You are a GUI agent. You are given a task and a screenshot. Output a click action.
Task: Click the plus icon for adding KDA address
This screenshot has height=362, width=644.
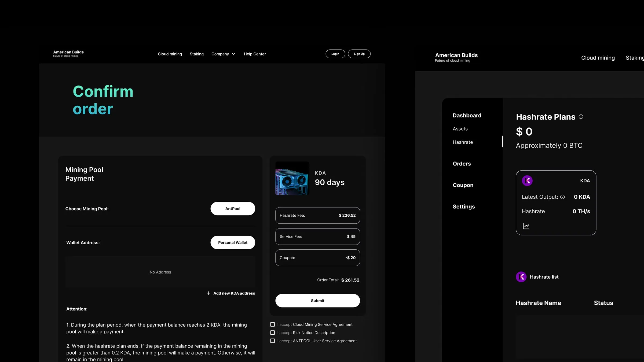pos(208,293)
